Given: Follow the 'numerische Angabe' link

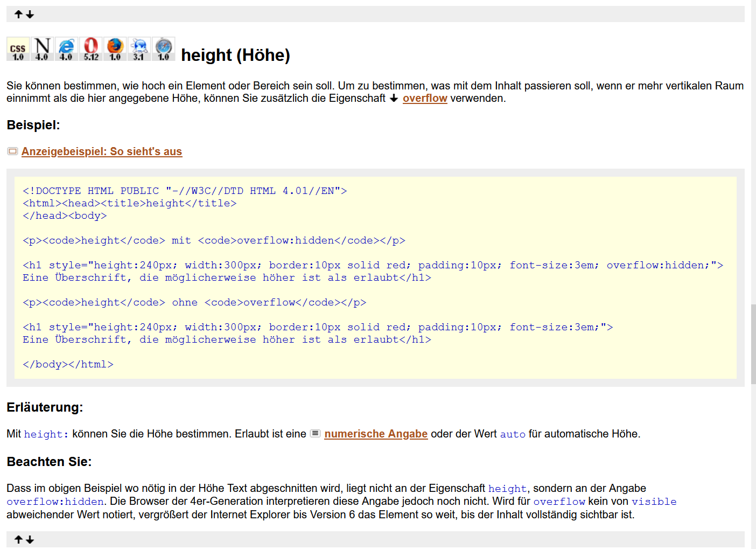Looking at the screenshot, I should pyautogui.click(x=376, y=434).
